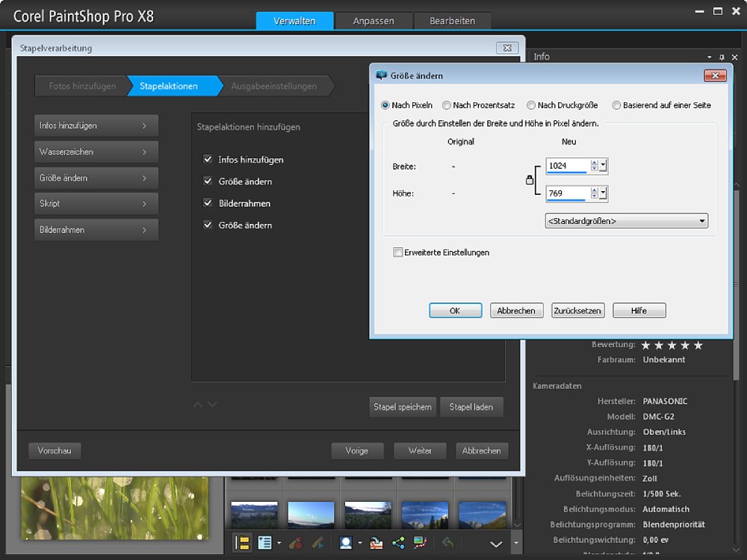Click Abbrechen in Größe ändern dialog
This screenshot has height=560, width=747.
pyautogui.click(x=516, y=311)
